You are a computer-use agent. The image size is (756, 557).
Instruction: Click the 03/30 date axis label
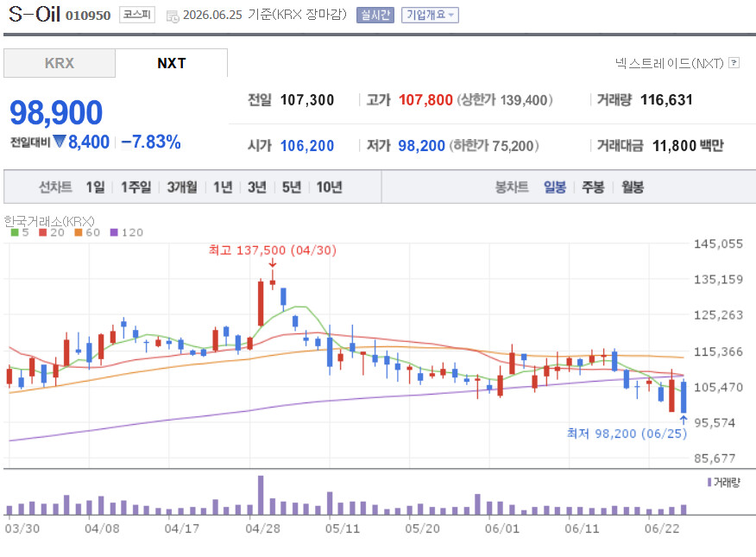(22, 529)
